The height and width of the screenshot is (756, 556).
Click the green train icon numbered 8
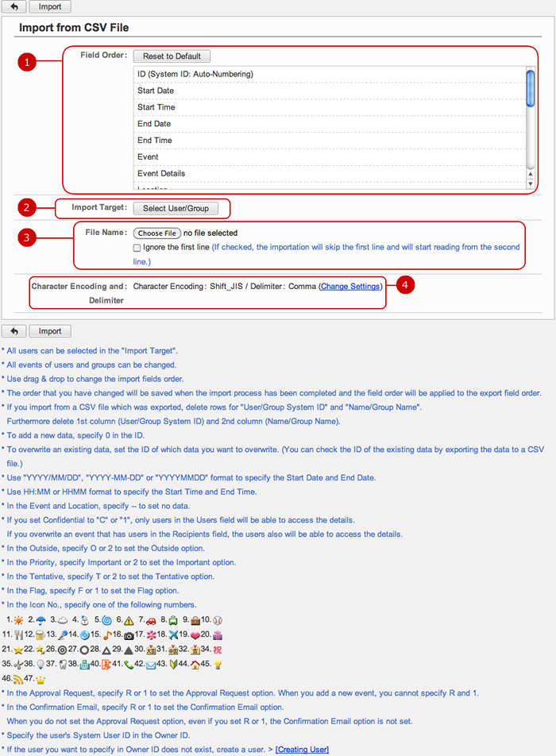(x=173, y=620)
